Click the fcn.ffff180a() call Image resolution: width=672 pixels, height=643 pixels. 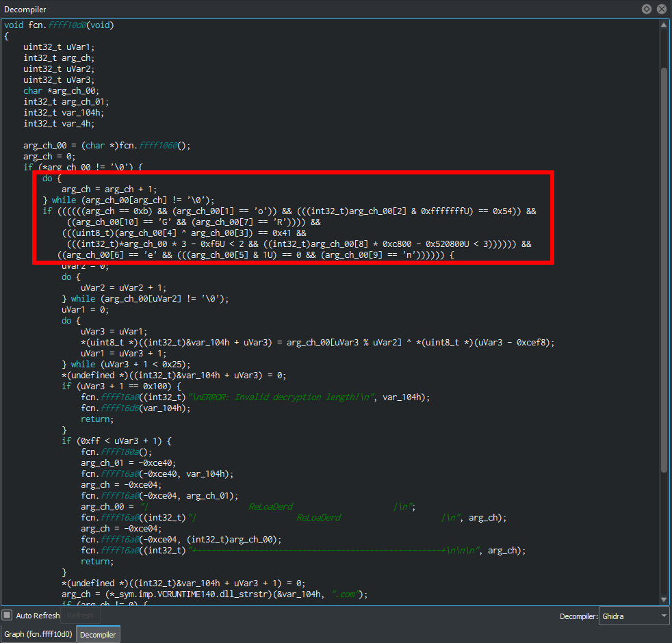(116, 451)
